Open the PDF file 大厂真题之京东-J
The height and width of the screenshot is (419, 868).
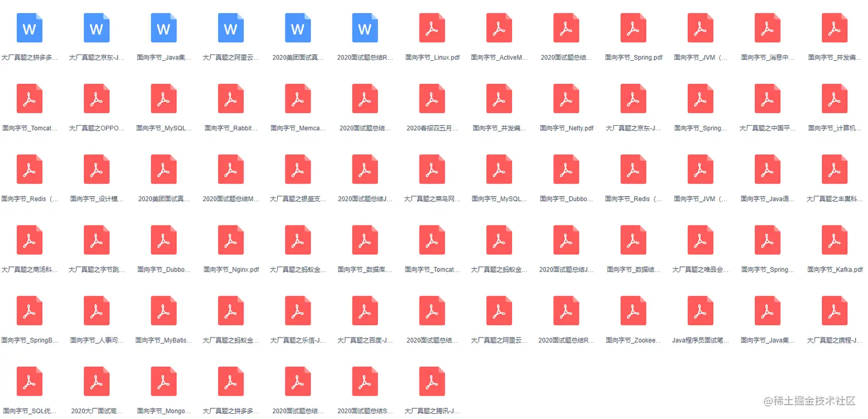(x=634, y=98)
